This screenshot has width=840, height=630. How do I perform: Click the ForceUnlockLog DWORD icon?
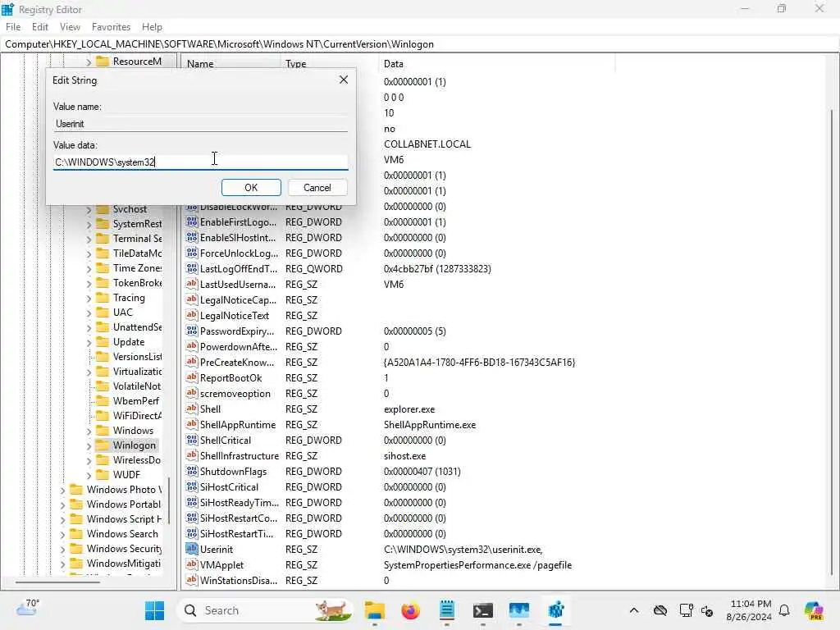192,253
